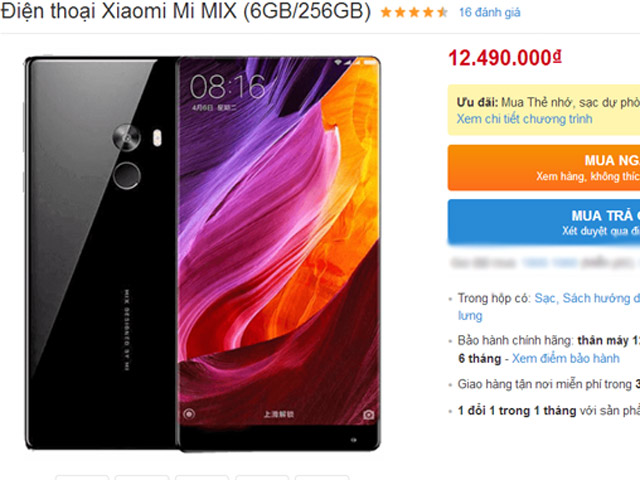Screen dimensions: 640x480
Task: Click the rear camera lens on phone image
Action: pyautogui.click(x=127, y=138)
